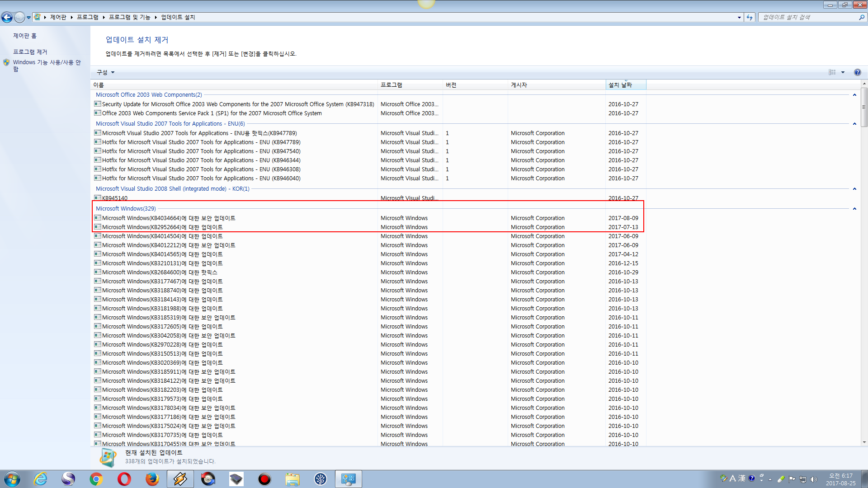Open the 구성 organize dropdown
Viewport: 868px width, 488px height.
[x=105, y=72]
